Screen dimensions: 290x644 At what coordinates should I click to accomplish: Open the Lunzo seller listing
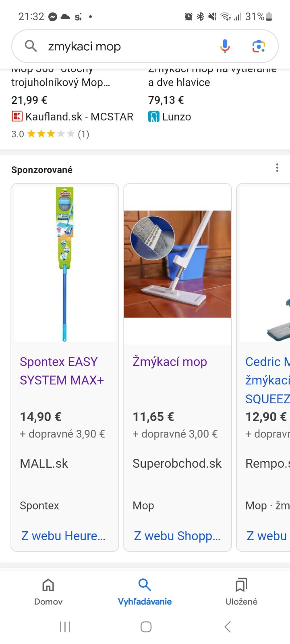coord(170,117)
